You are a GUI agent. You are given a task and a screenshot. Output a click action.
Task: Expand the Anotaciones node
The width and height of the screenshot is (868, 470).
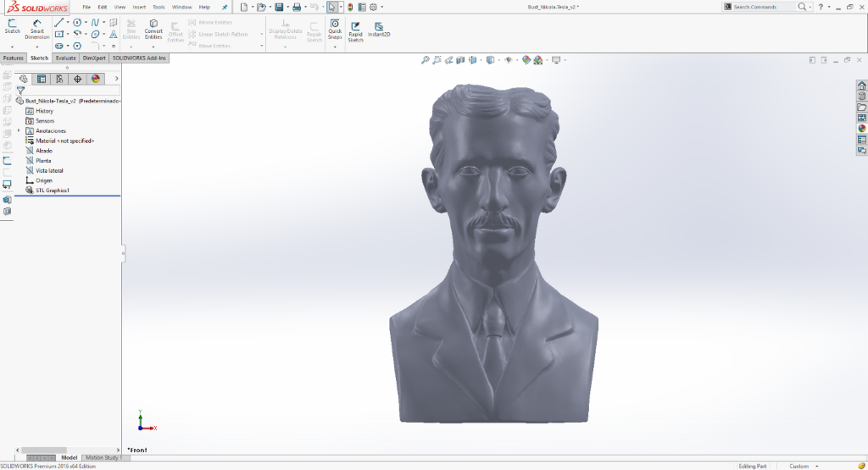click(x=19, y=131)
